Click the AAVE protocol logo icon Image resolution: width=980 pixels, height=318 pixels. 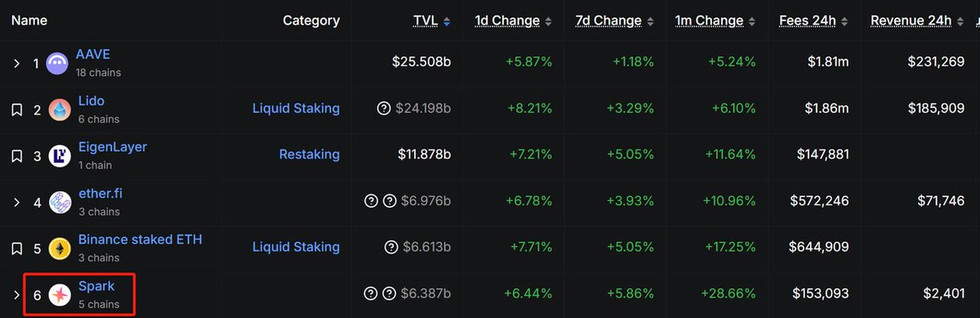coord(58,63)
